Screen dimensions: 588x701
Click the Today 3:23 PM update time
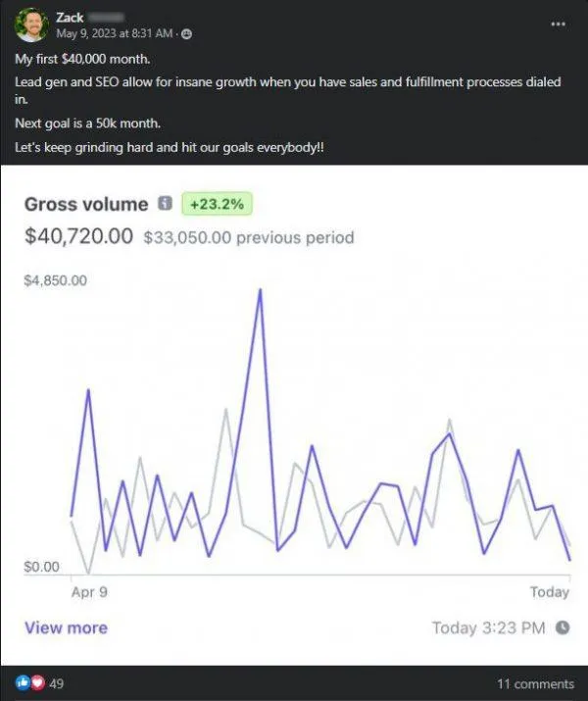click(x=488, y=627)
